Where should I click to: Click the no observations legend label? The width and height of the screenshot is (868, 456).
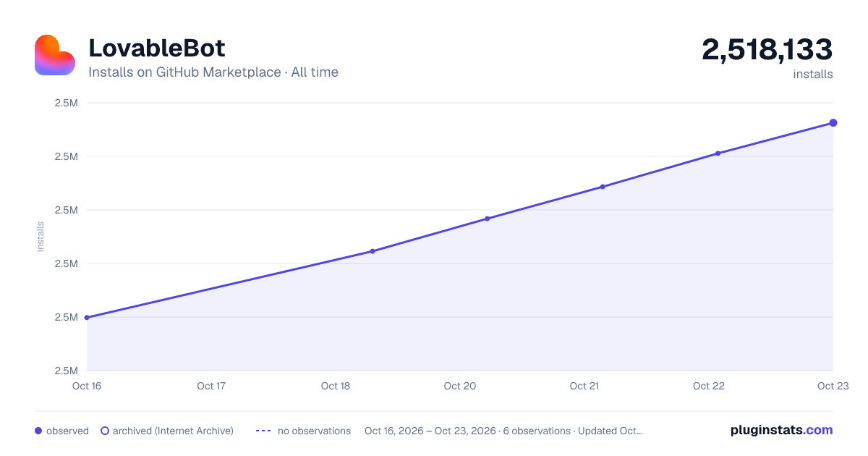pos(314,431)
